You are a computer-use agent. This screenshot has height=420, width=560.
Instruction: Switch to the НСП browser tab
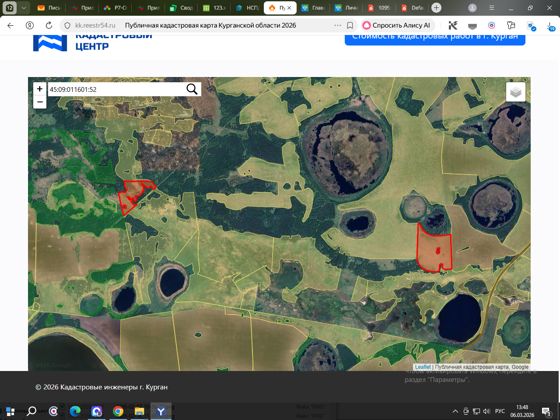[247, 8]
